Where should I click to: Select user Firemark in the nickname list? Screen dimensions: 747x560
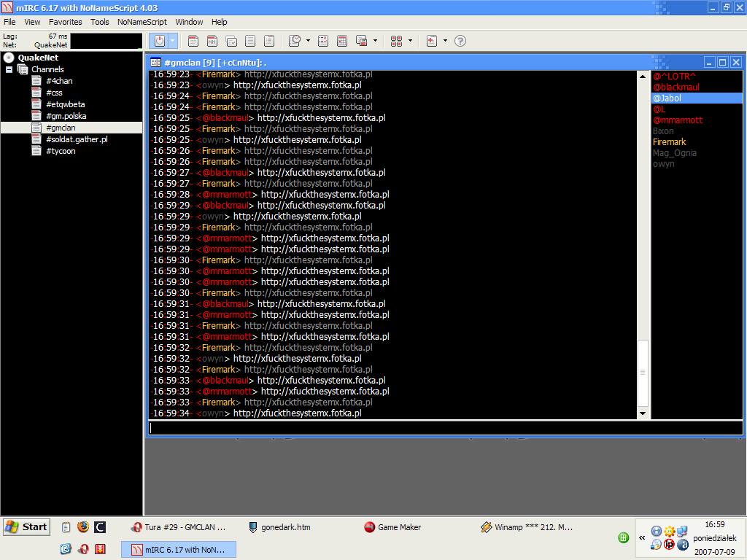click(x=669, y=142)
